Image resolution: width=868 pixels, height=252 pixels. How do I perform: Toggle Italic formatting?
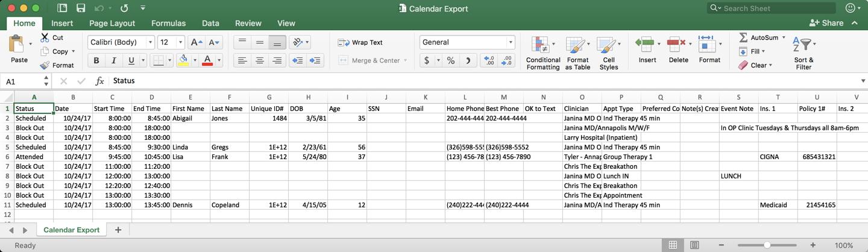point(114,60)
